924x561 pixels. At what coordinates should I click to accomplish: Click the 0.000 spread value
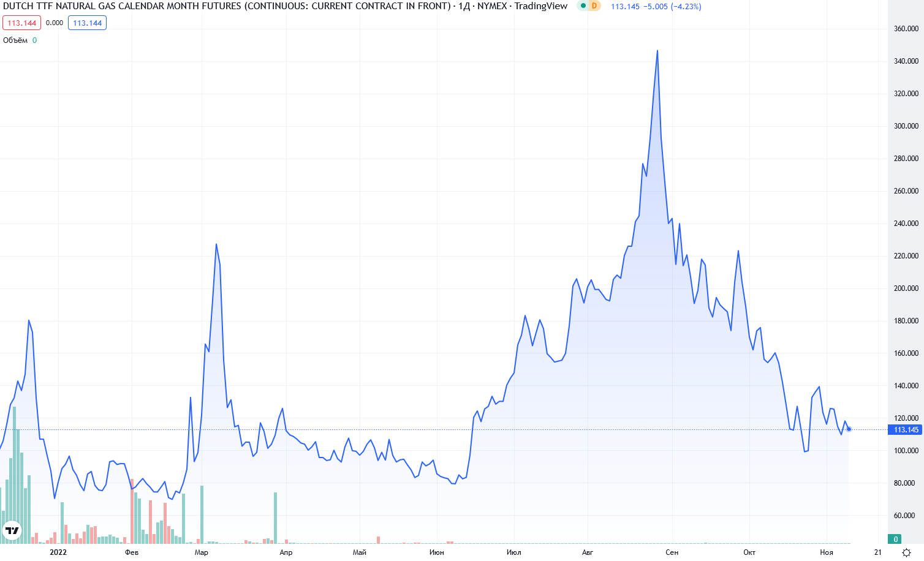pos(55,23)
